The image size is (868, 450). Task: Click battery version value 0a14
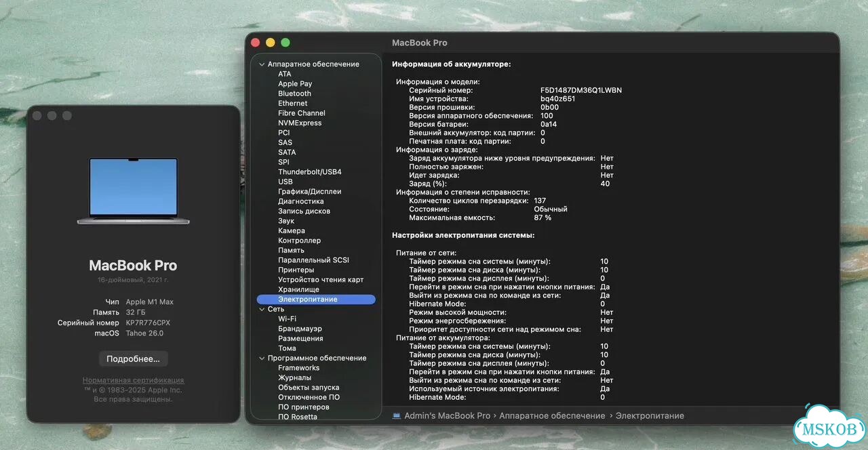coord(548,124)
